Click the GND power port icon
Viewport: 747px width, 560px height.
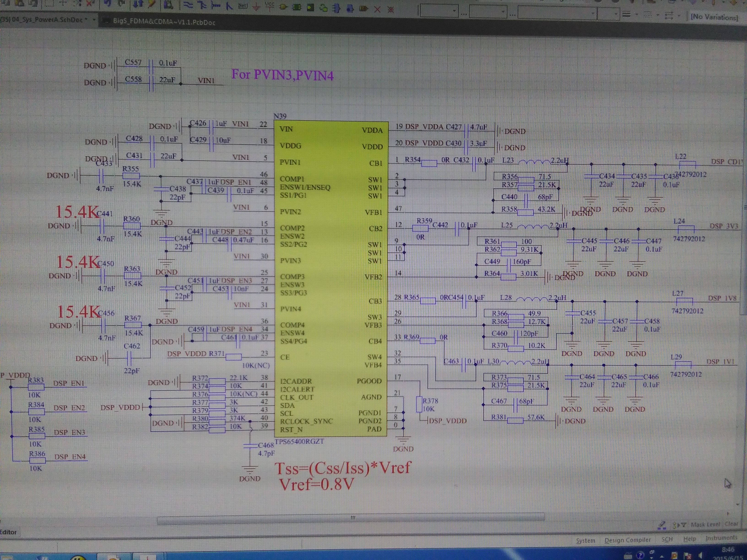click(x=256, y=6)
